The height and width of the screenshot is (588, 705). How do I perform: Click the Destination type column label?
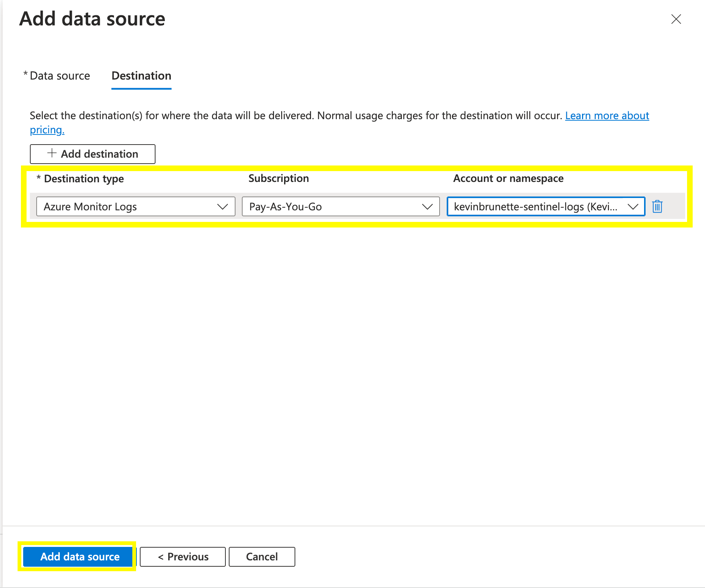click(84, 179)
